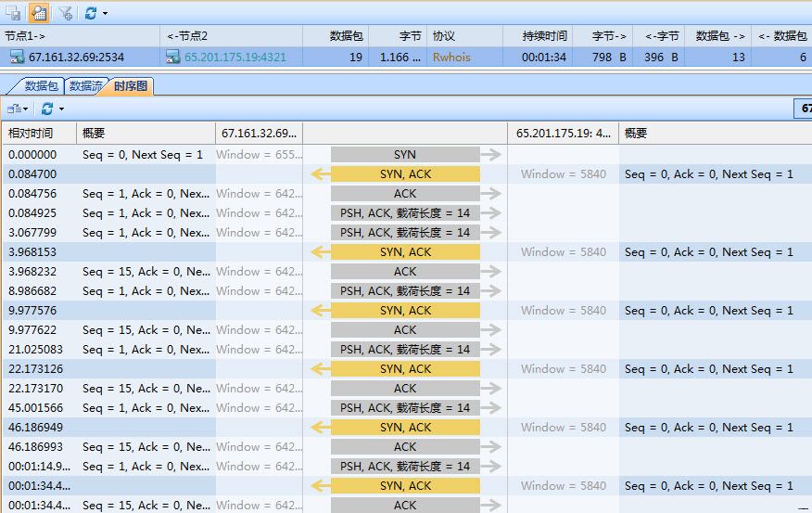Click the export/save conversation icon in top toolbar

click(x=13, y=12)
